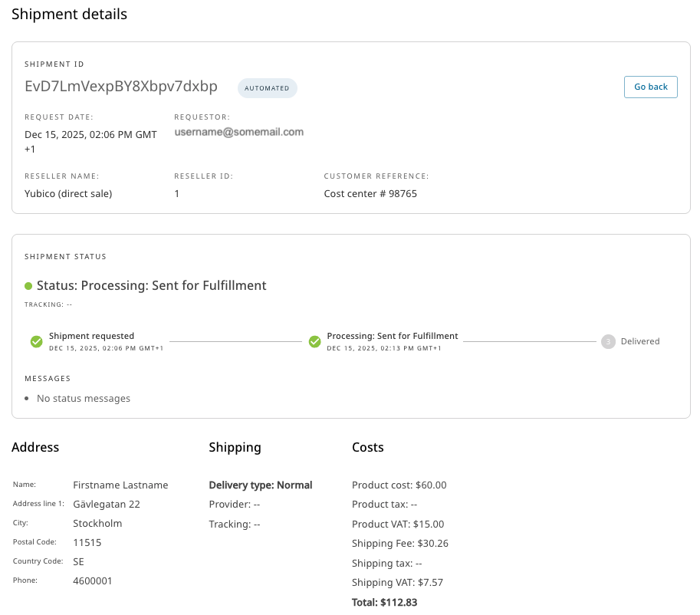Click the phone number 4600001
The image size is (700, 615).
tap(93, 581)
